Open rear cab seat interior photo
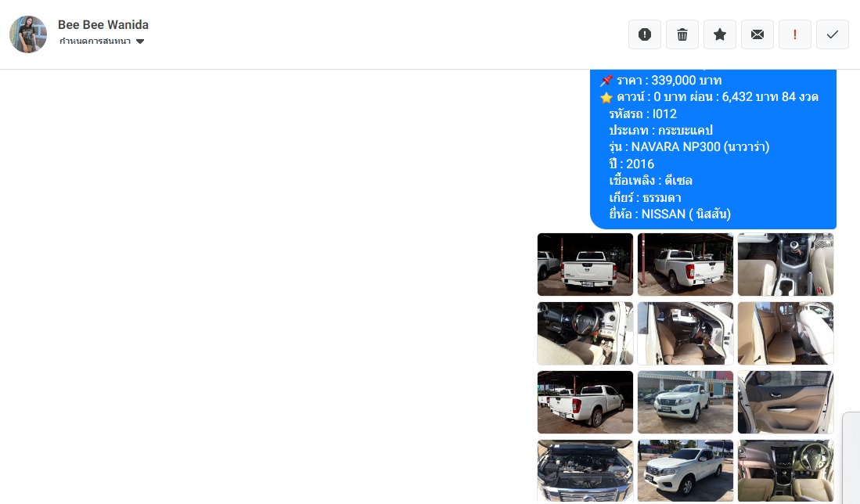This screenshot has width=860, height=504. tap(786, 333)
